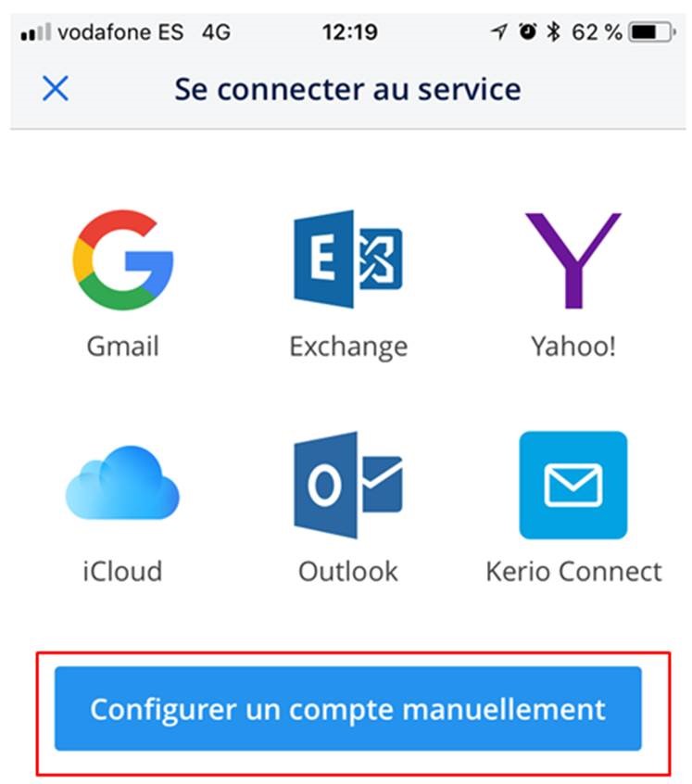This screenshot has height=784, width=692.
Task: Pick the iCloud cloud icon
Action: click(123, 483)
